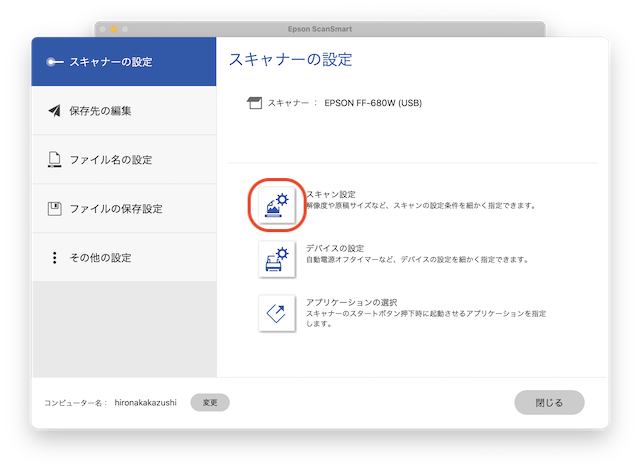Click the 解像度や原稿サイズなど description text
The height and width of the screenshot is (470, 640).
(421, 206)
